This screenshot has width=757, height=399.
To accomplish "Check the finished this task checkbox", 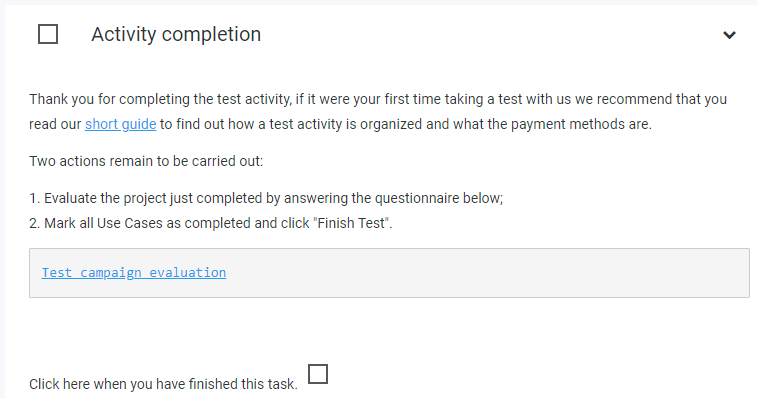I will [x=318, y=374].
